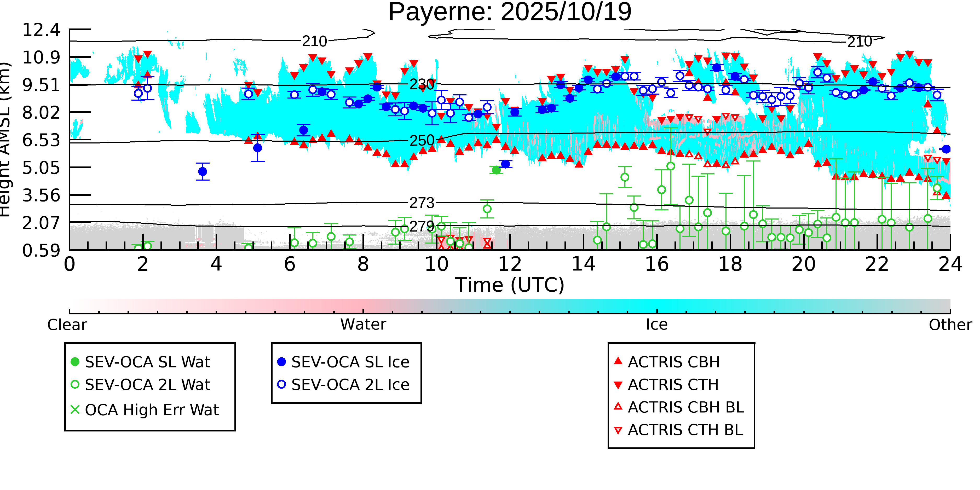Click the Ice label under the colorbar
980x490 pixels.
[657, 325]
